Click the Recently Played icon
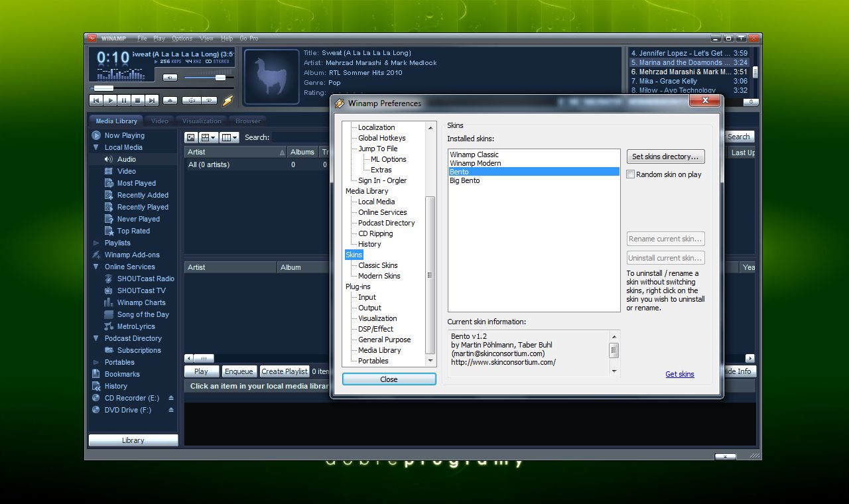This screenshot has height=504, width=849. point(109,207)
